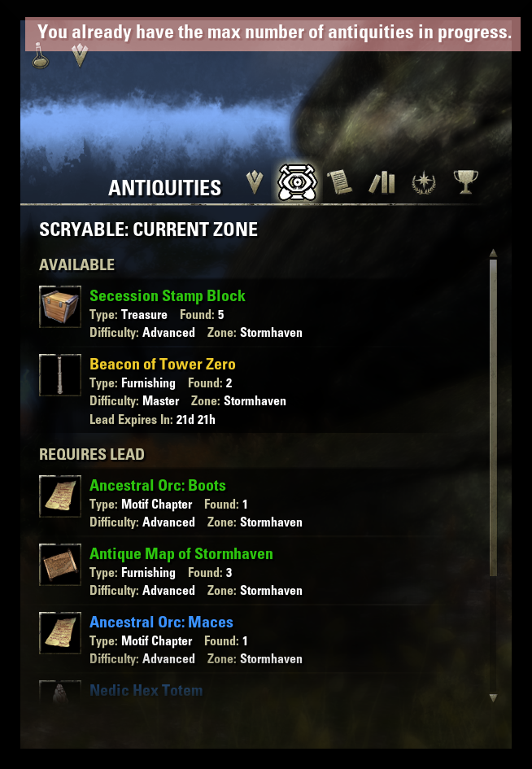Select the Secession Stamp Block chest thumbnail
The height and width of the screenshot is (769, 532).
(60, 307)
